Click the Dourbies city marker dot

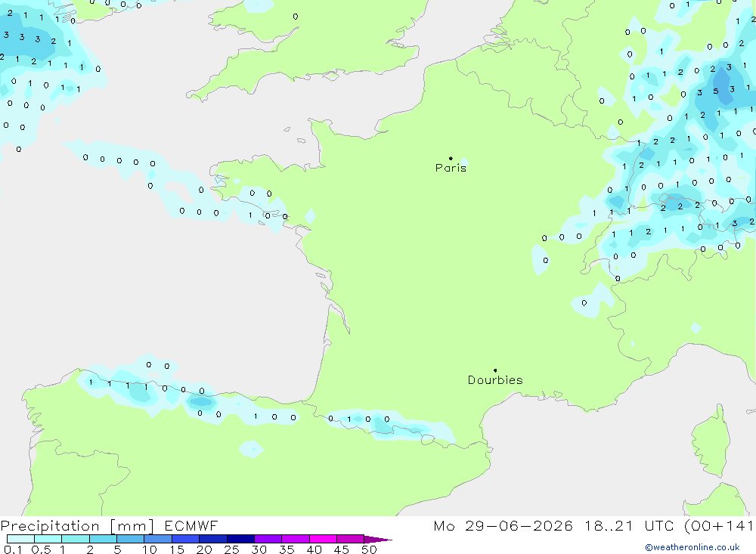tap(495, 370)
